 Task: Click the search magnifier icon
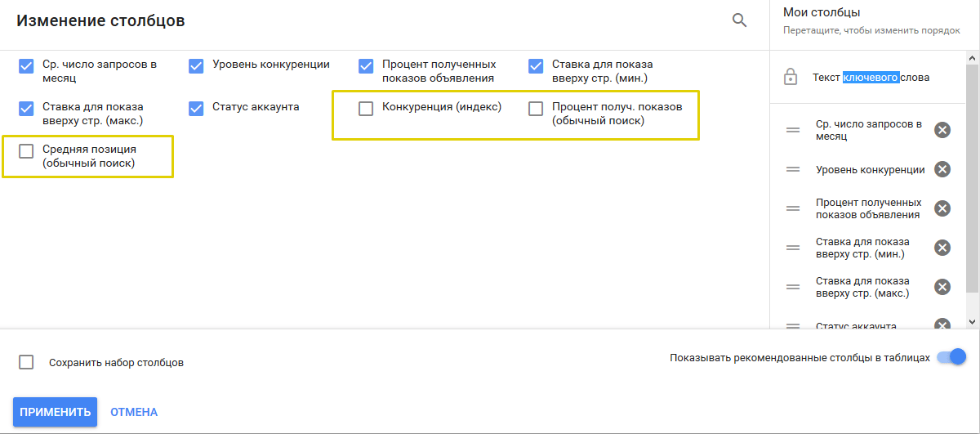[x=739, y=21]
